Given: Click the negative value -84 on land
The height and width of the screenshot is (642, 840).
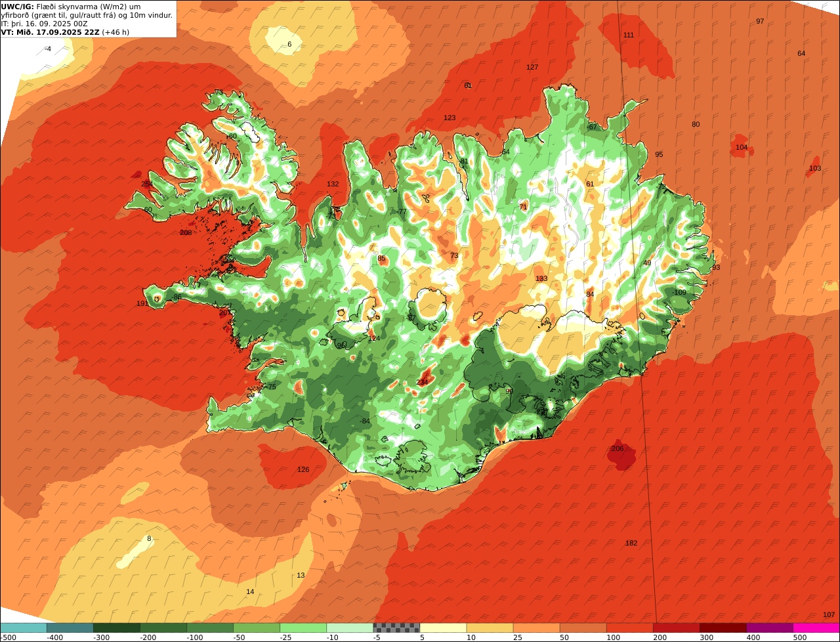Looking at the screenshot, I should [x=365, y=421].
